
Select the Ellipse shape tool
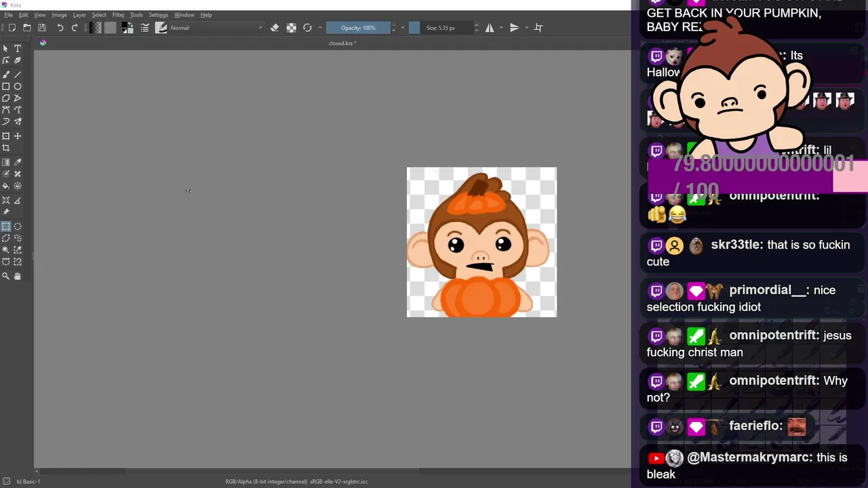(x=18, y=86)
